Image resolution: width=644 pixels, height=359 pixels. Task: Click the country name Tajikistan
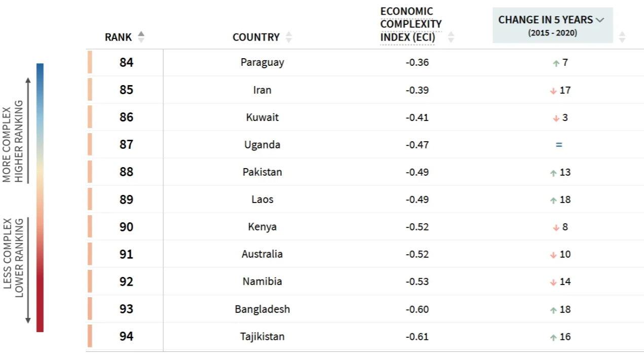262,337
